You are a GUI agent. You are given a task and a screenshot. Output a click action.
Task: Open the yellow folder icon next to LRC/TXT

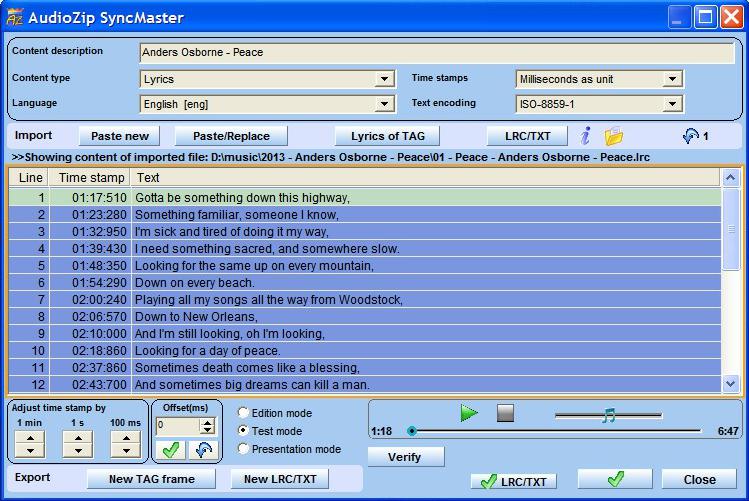[613, 136]
